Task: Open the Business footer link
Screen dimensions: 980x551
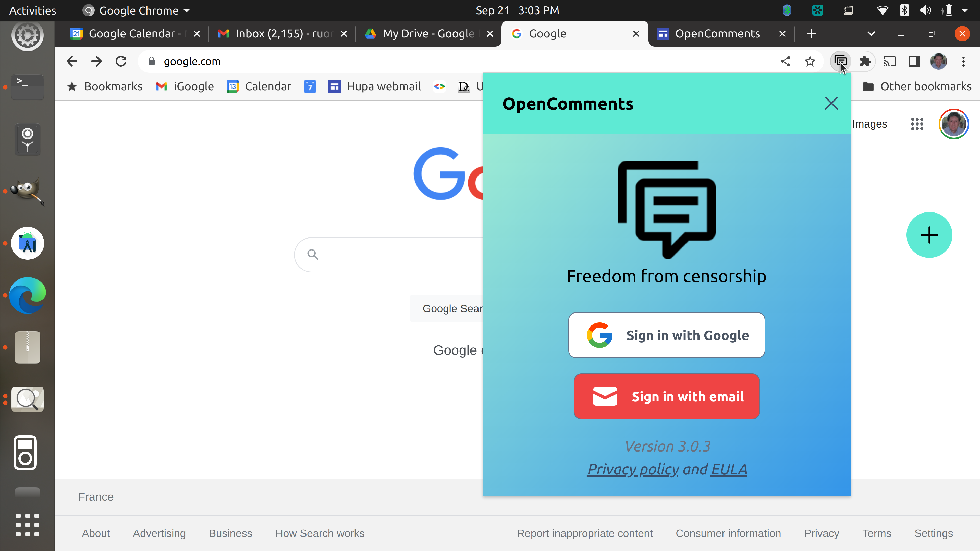Action: point(230,533)
